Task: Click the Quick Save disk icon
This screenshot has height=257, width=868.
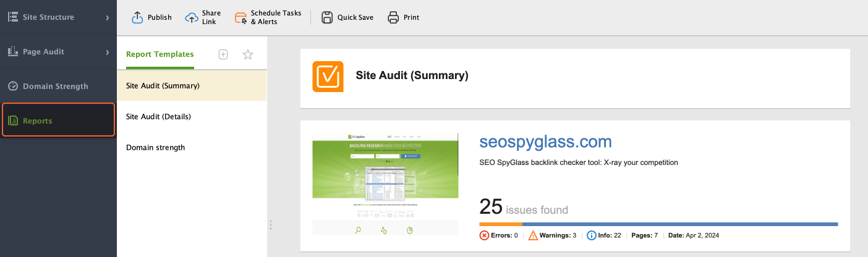Action: [328, 17]
